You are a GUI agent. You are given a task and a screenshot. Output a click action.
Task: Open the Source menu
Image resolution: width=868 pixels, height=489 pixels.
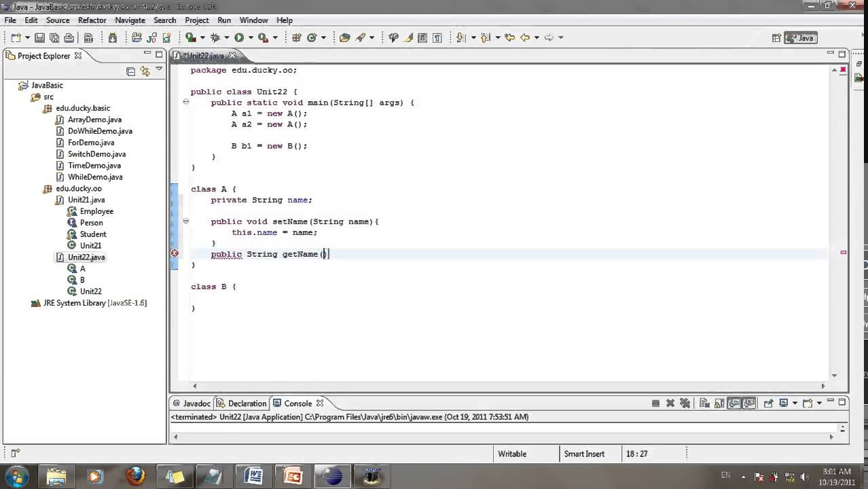pos(58,20)
